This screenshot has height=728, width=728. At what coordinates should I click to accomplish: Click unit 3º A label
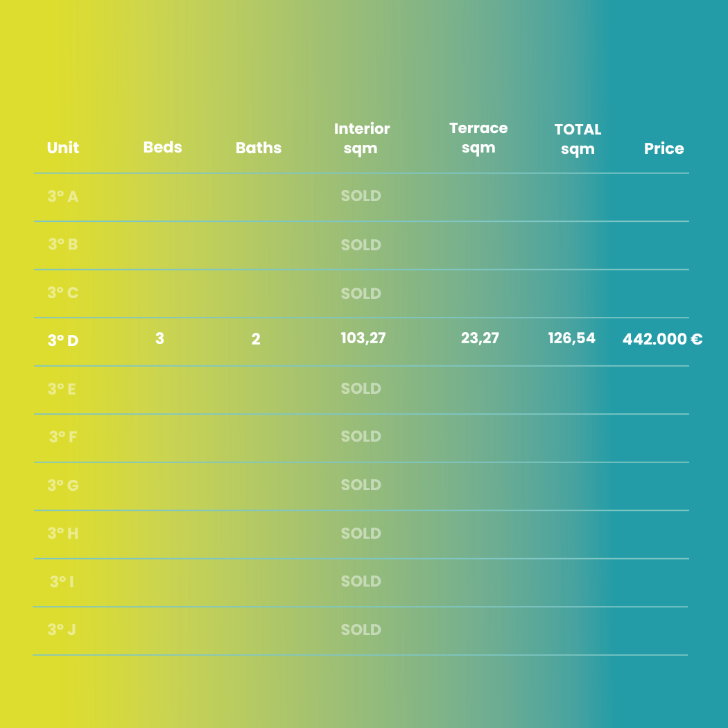(63, 196)
